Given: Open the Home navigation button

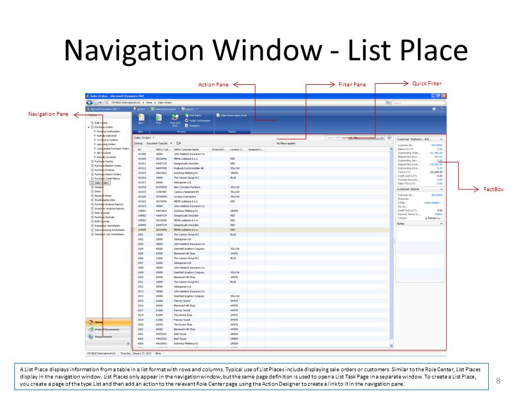Looking at the screenshot, I should 108,322.
